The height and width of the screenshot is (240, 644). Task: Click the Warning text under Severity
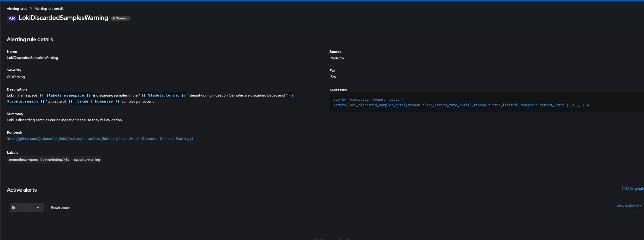[18, 77]
